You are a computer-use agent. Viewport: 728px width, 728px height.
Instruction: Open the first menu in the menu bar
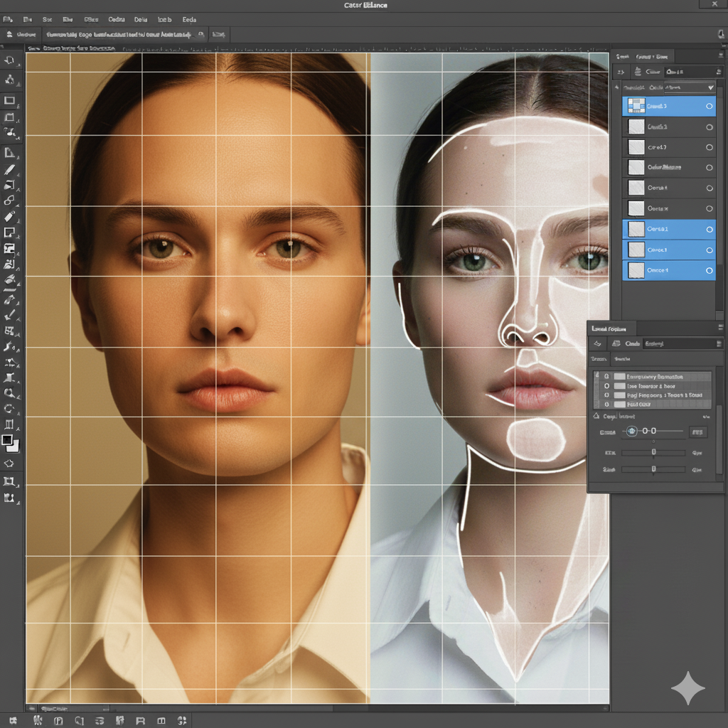tap(9, 20)
